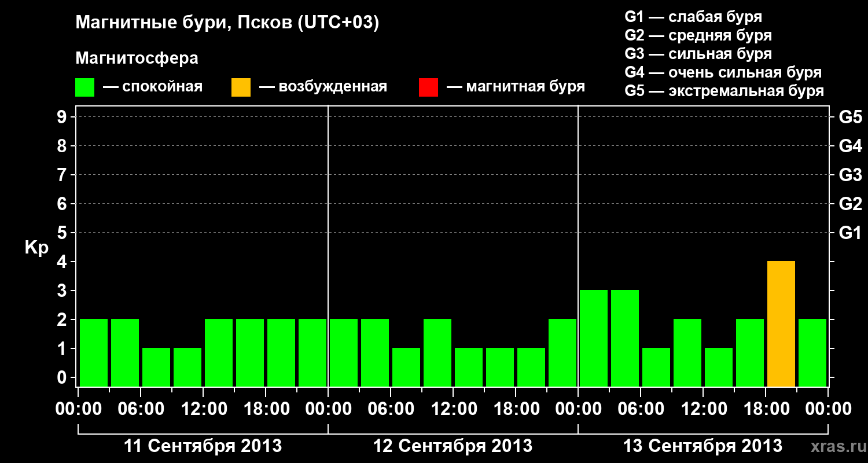Click the 'G5' label on the right axis
868x463 pixels.
[x=850, y=117]
